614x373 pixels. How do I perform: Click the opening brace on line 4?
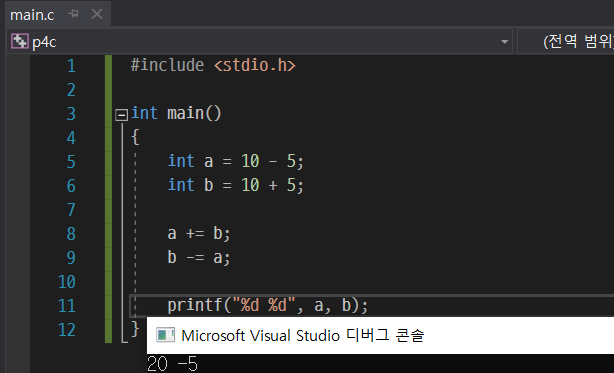coord(135,137)
